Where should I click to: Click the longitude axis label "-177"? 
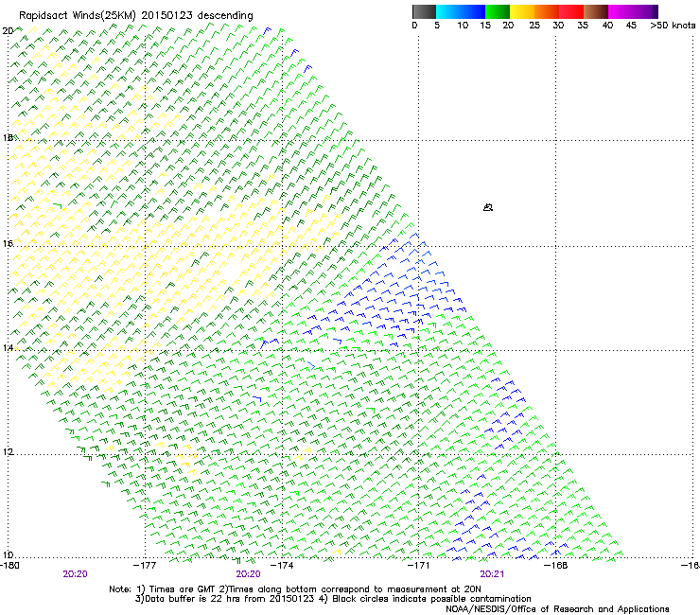tap(145, 566)
